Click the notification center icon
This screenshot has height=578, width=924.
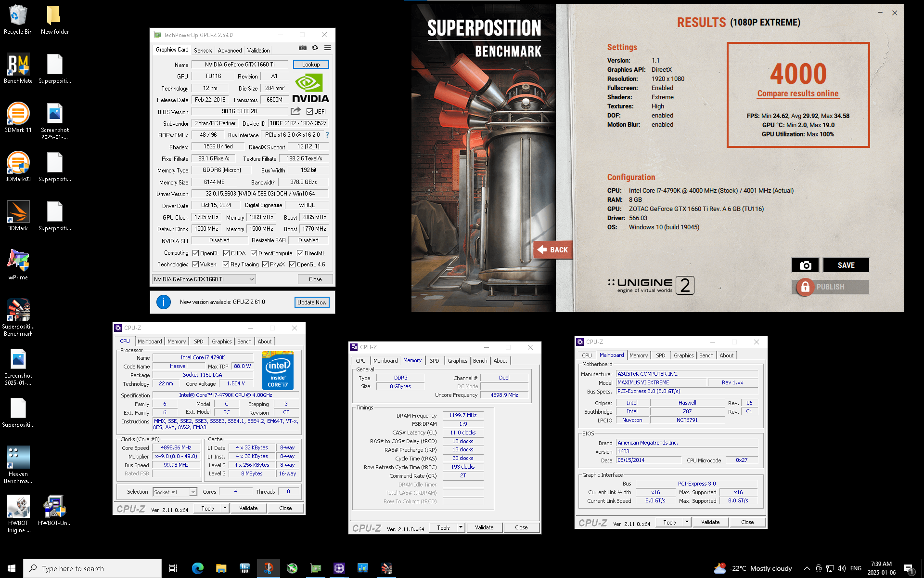coord(909,568)
